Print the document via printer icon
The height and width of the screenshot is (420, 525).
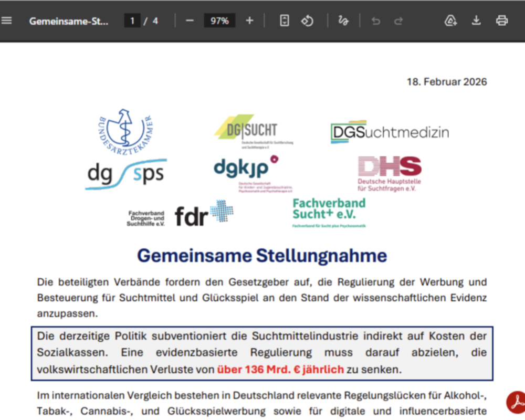coord(502,20)
